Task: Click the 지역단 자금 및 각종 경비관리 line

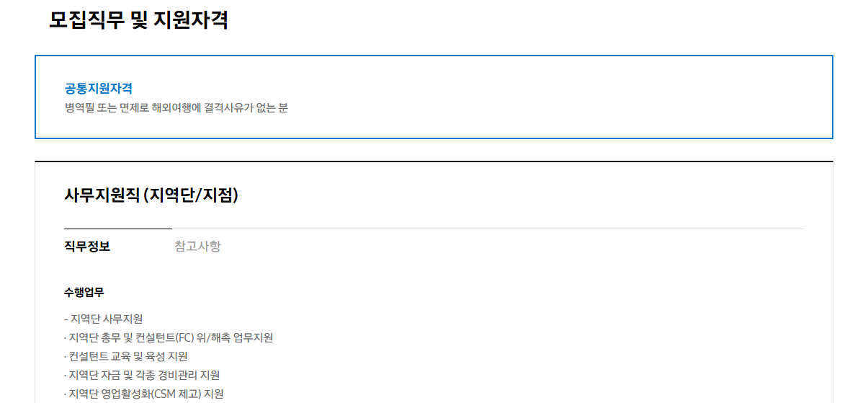Action: (x=142, y=375)
